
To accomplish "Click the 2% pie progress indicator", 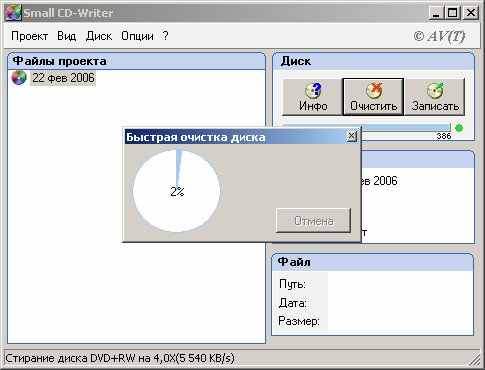I will tap(177, 191).
